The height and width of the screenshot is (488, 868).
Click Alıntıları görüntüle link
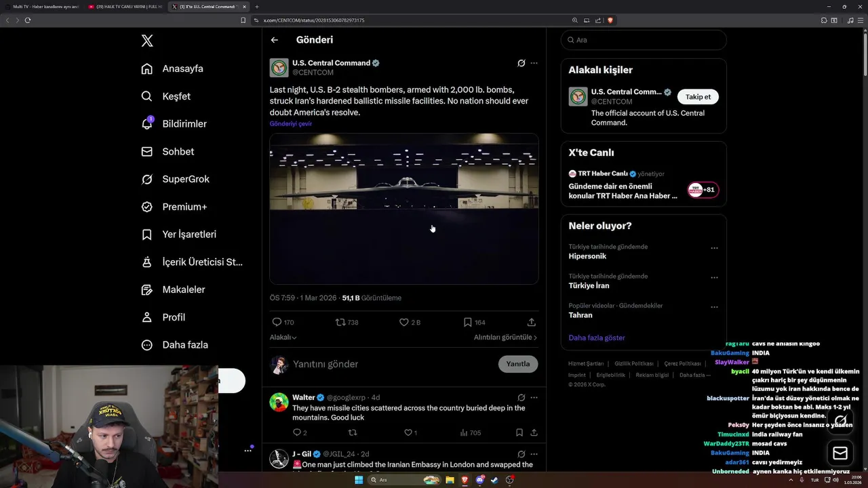pos(505,338)
